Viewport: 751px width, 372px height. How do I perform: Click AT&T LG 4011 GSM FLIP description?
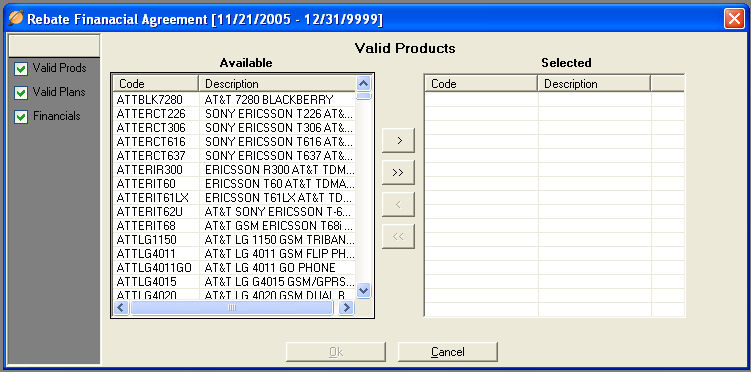click(x=280, y=253)
